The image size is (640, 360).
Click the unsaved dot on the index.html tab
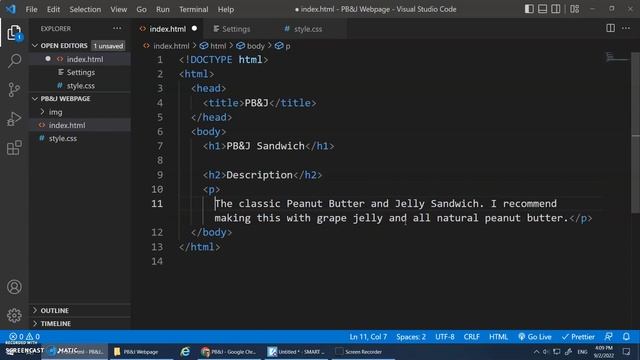coord(194,29)
